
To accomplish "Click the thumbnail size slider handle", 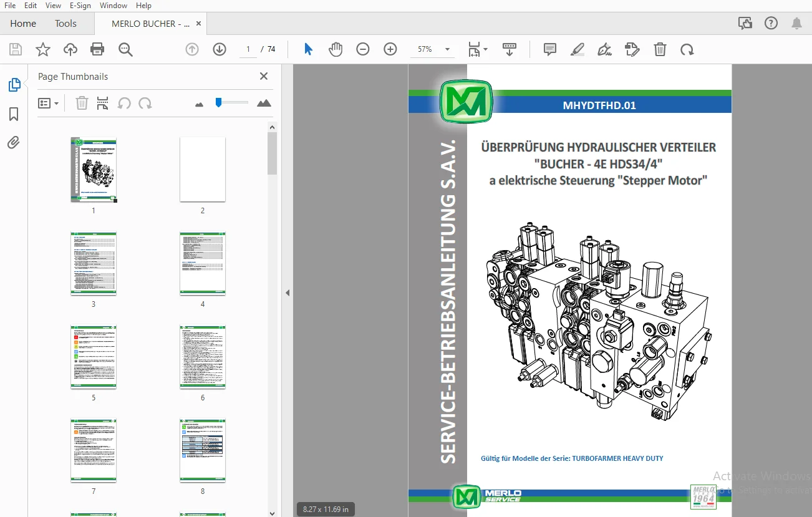I will click(x=218, y=102).
